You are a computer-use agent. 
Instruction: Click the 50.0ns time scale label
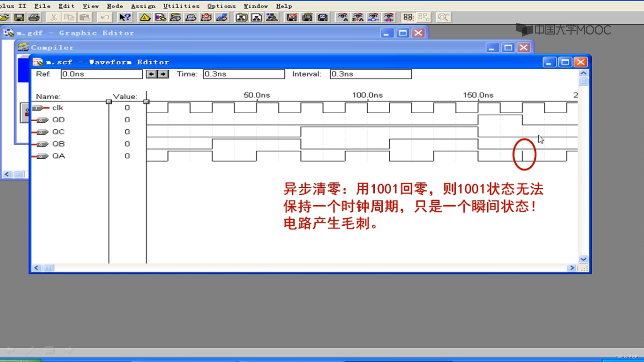click(x=257, y=95)
